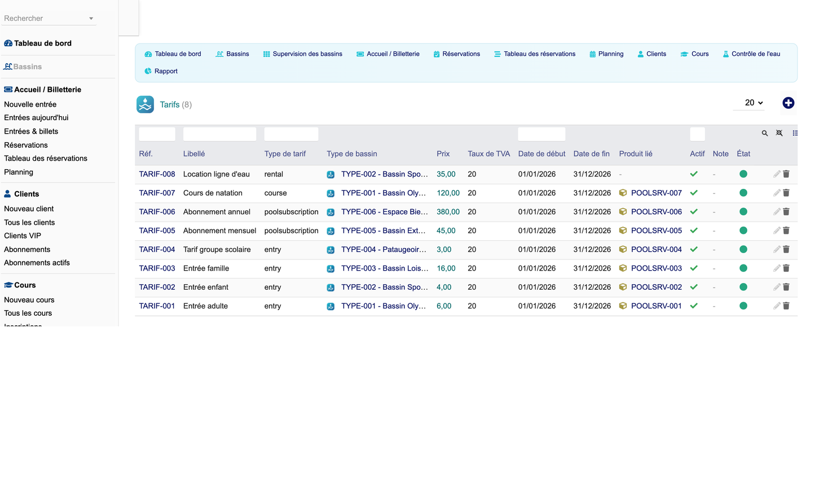
Task: Click the package icon beside POOLSRV-007
Action: tap(623, 193)
